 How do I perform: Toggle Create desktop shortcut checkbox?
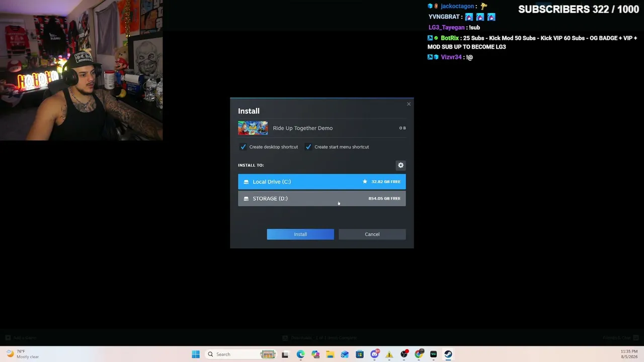click(x=243, y=147)
